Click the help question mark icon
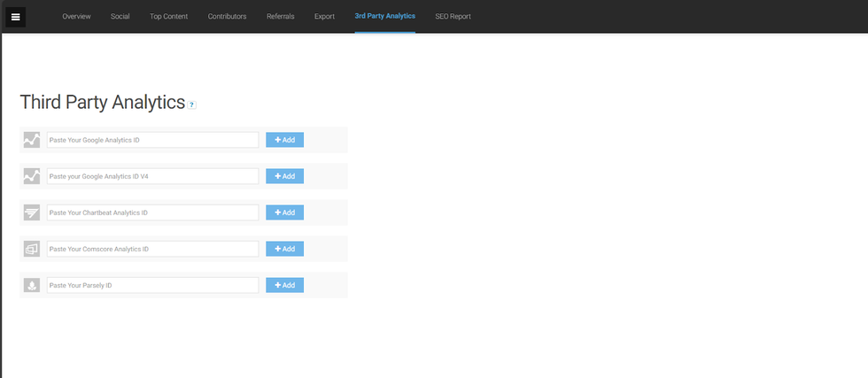Screen dimensions: 868x378 click(192, 104)
